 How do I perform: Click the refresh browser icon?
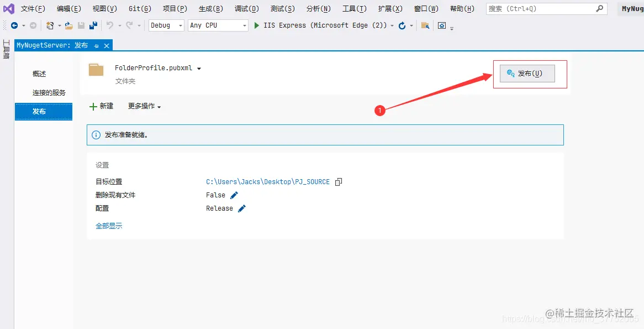[402, 25]
